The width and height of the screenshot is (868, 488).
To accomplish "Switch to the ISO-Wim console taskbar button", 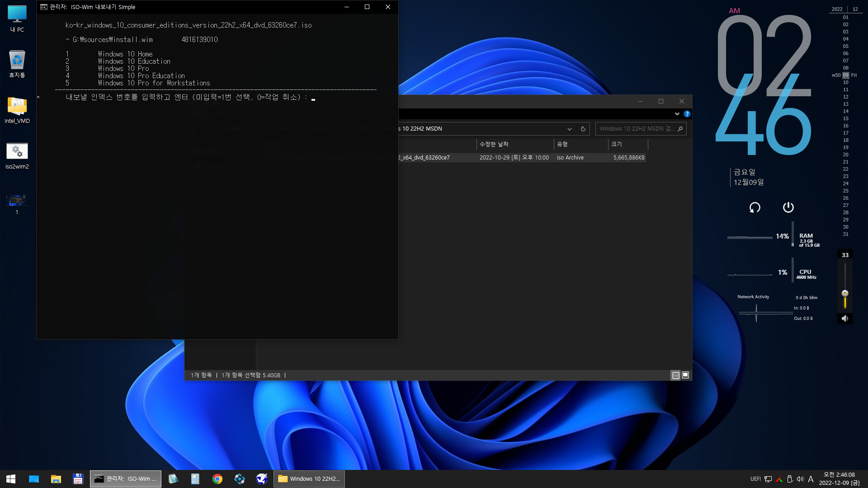I will (x=126, y=479).
